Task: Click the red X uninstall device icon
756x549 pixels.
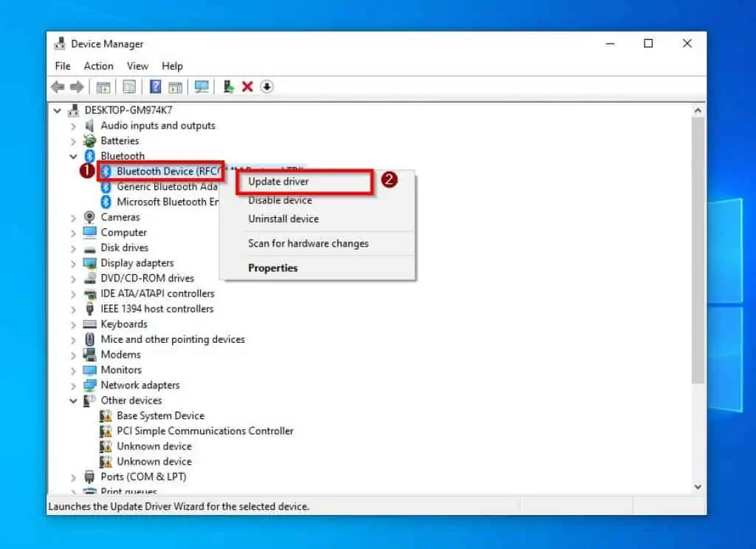Action: click(x=247, y=87)
